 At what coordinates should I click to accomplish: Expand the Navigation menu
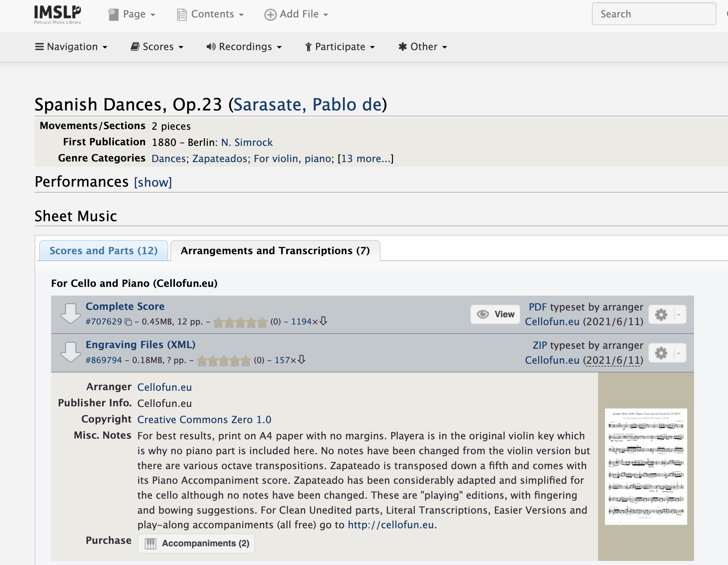[x=71, y=47]
